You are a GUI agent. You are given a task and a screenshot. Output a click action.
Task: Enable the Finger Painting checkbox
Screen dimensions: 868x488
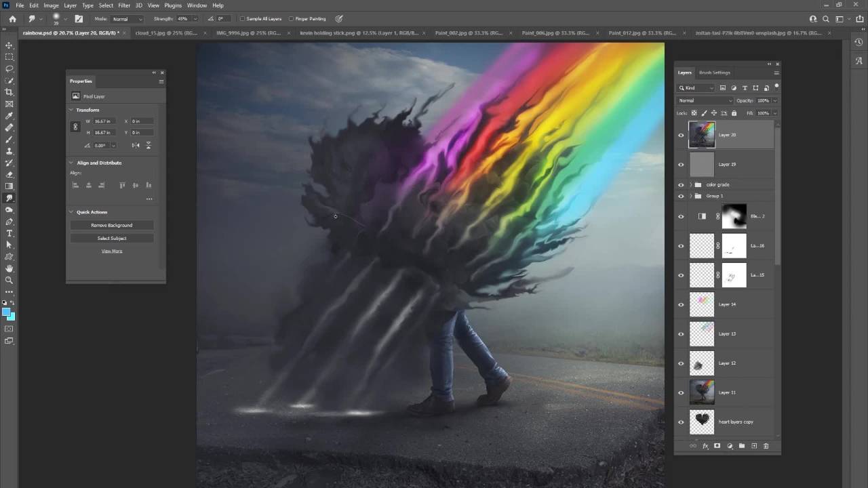point(292,19)
